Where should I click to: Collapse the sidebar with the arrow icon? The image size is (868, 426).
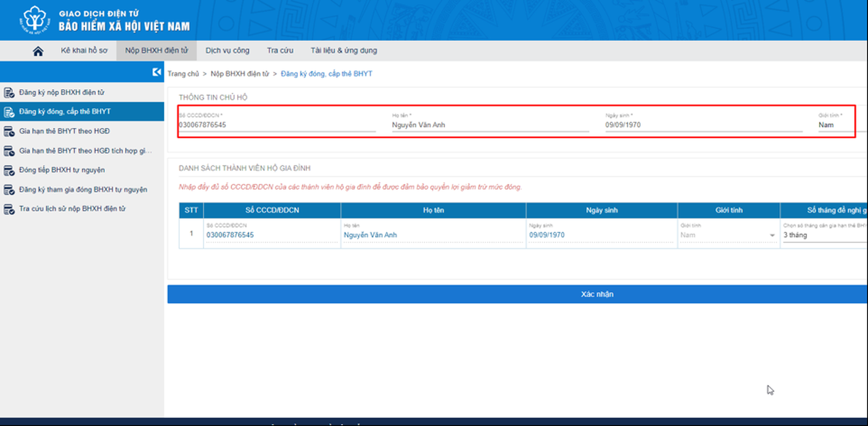pos(157,72)
